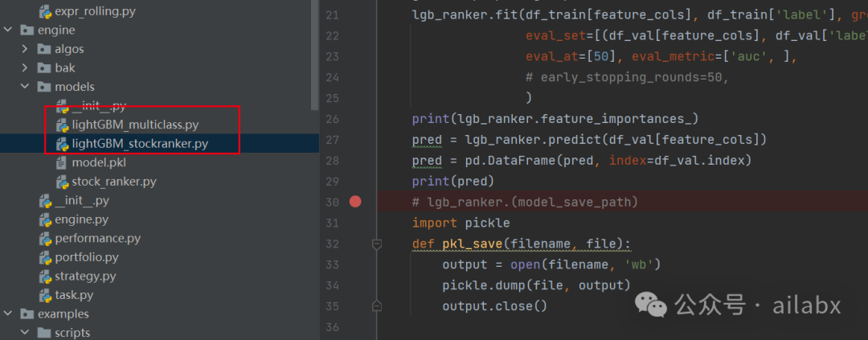This screenshot has width=868, height=340.
Task: Click Python icon of engine-level __init__.py
Action: (45, 200)
